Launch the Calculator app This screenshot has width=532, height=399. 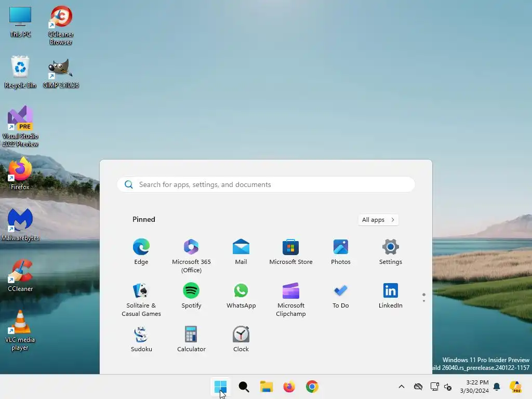pyautogui.click(x=191, y=339)
